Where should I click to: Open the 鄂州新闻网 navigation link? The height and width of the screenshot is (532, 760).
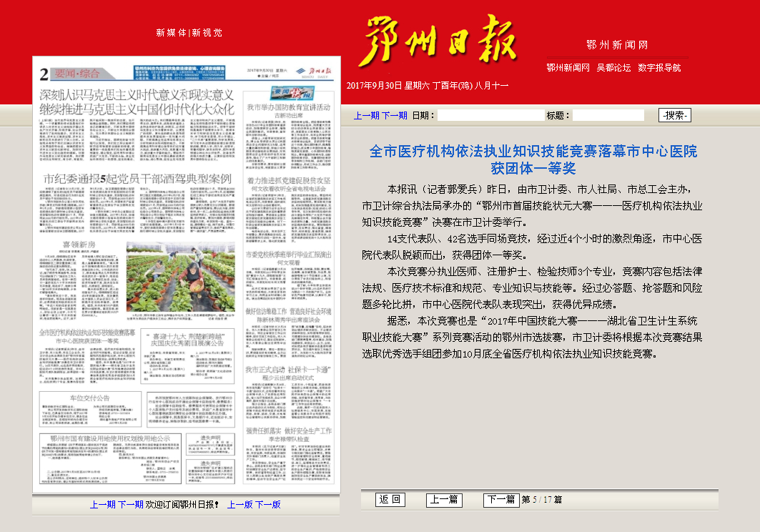pos(568,68)
